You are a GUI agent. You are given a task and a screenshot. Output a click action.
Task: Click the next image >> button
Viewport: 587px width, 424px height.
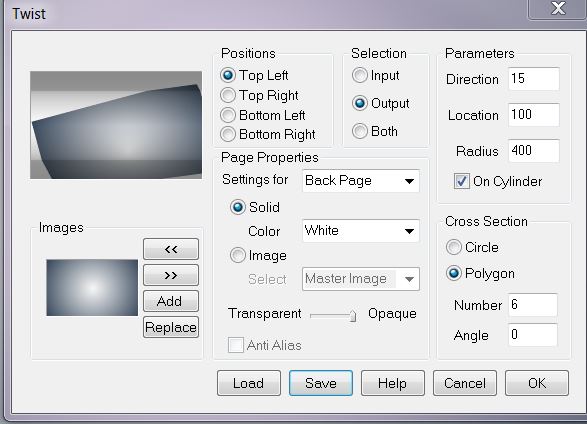click(x=171, y=275)
